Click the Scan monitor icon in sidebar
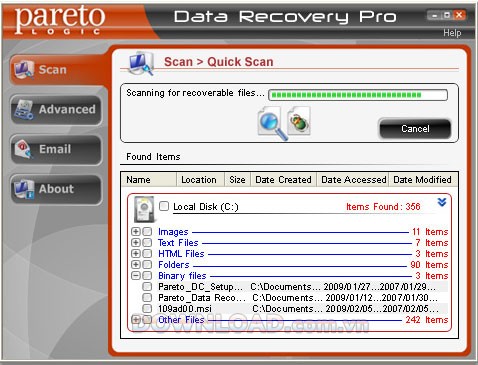Image resolution: width=478 pixels, height=365 pixels. [x=24, y=70]
